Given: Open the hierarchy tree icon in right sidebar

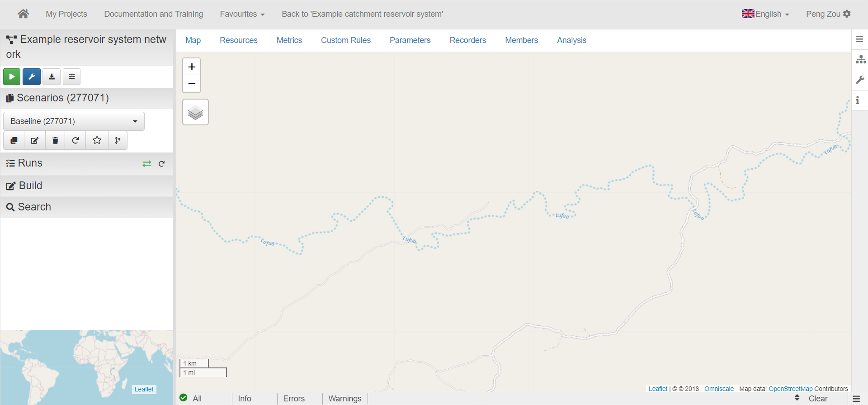Looking at the screenshot, I should coord(861,60).
